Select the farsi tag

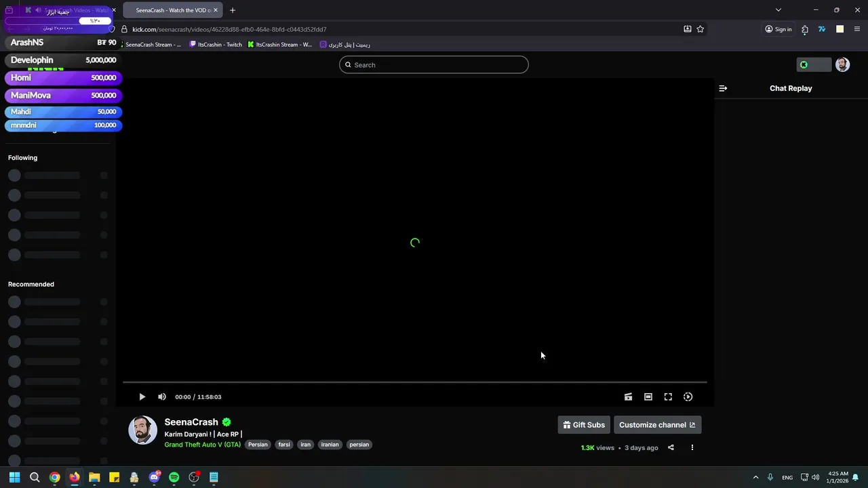[284, 445]
